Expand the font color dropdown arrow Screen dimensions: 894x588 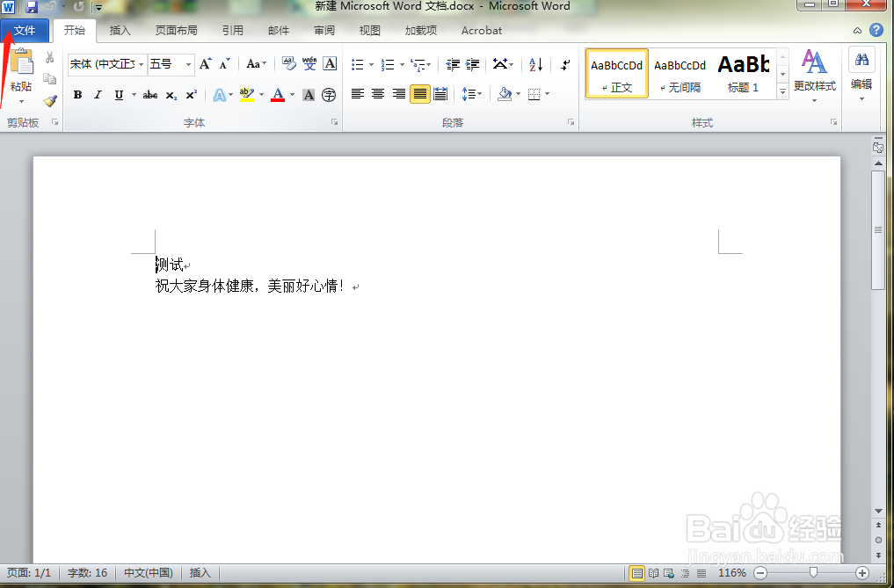click(290, 94)
